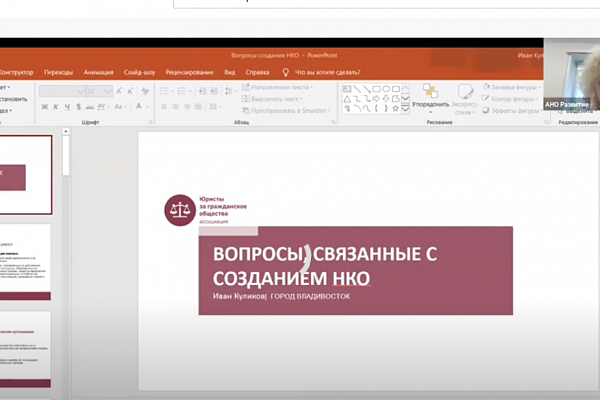Click the Increase List Level indent icon
600x400 pixels.
[214, 91]
